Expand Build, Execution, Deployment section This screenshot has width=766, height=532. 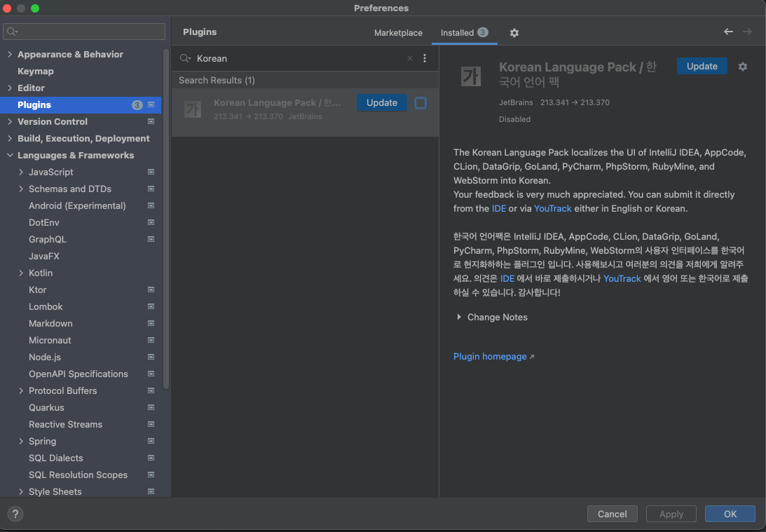click(10, 138)
